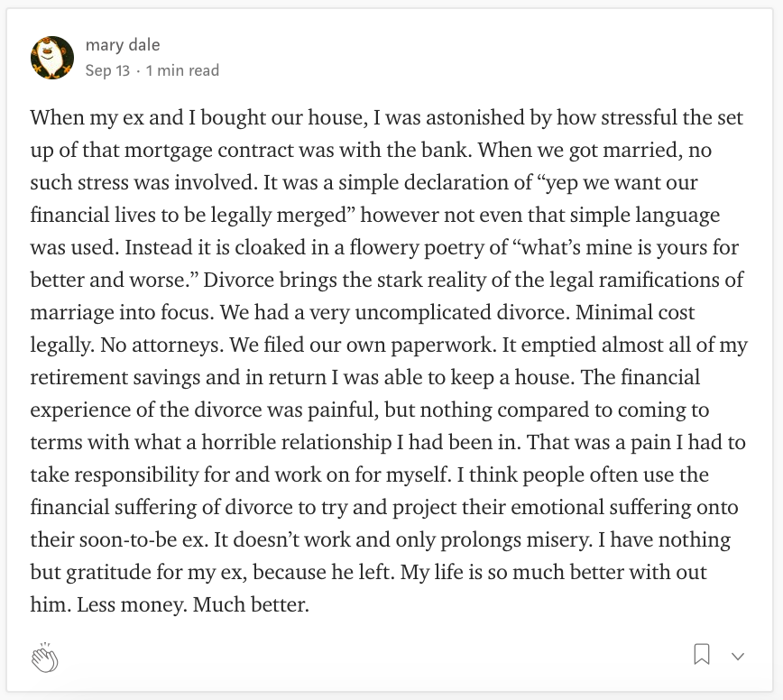
Task: Click the sentence "We filed our own paperwork."
Action: [363, 345]
